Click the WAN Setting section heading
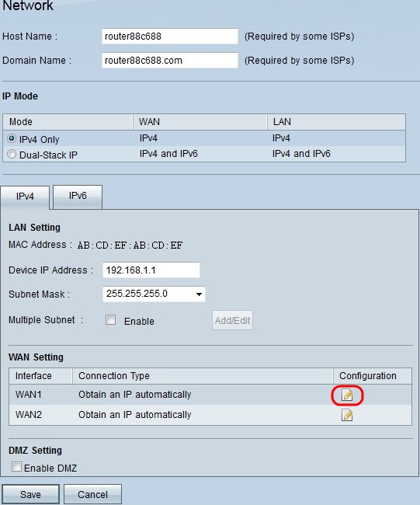The height and width of the screenshot is (505, 420). click(x=36, y=357)
